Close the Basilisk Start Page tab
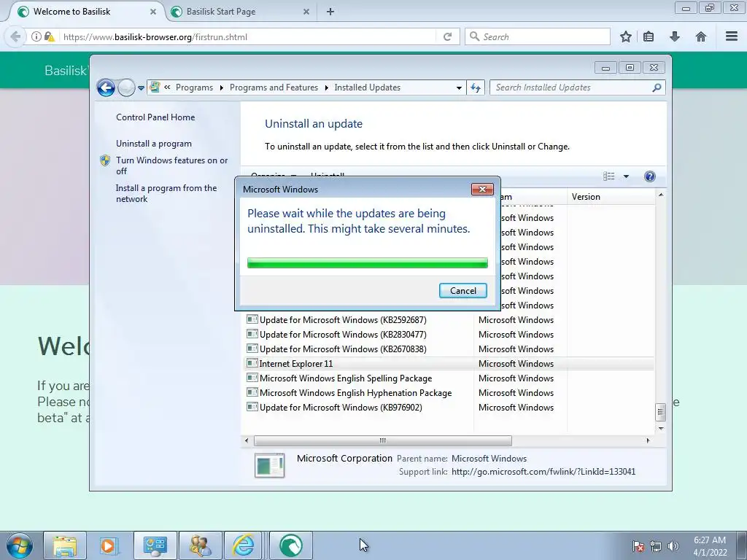 [306, 12]
